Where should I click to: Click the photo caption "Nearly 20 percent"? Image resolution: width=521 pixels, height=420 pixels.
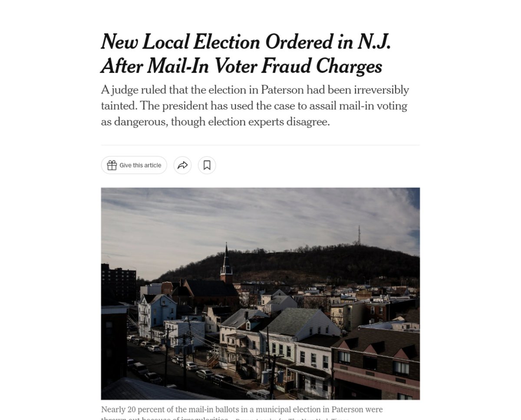[241, 410]
